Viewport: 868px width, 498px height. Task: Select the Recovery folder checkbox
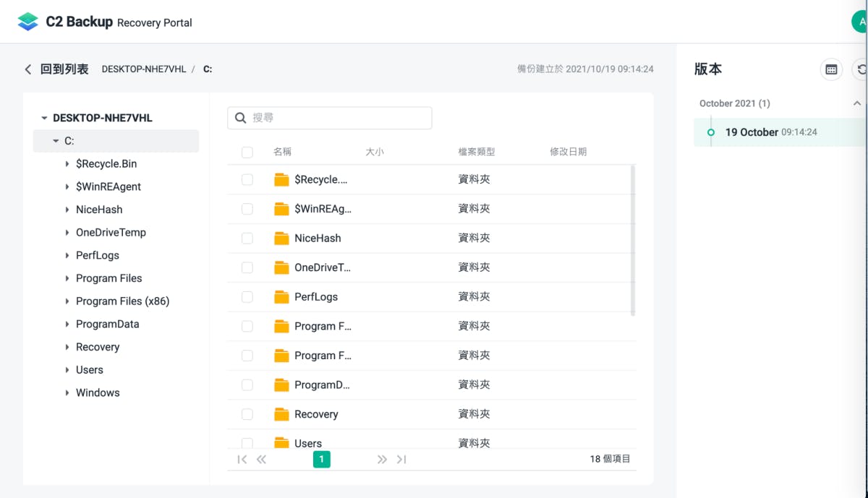point(247,414)
